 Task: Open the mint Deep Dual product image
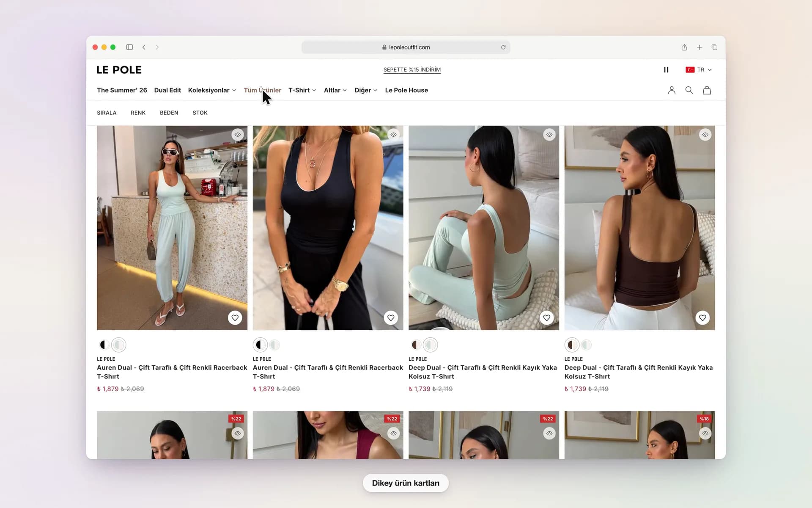click(x=484, y=228)
